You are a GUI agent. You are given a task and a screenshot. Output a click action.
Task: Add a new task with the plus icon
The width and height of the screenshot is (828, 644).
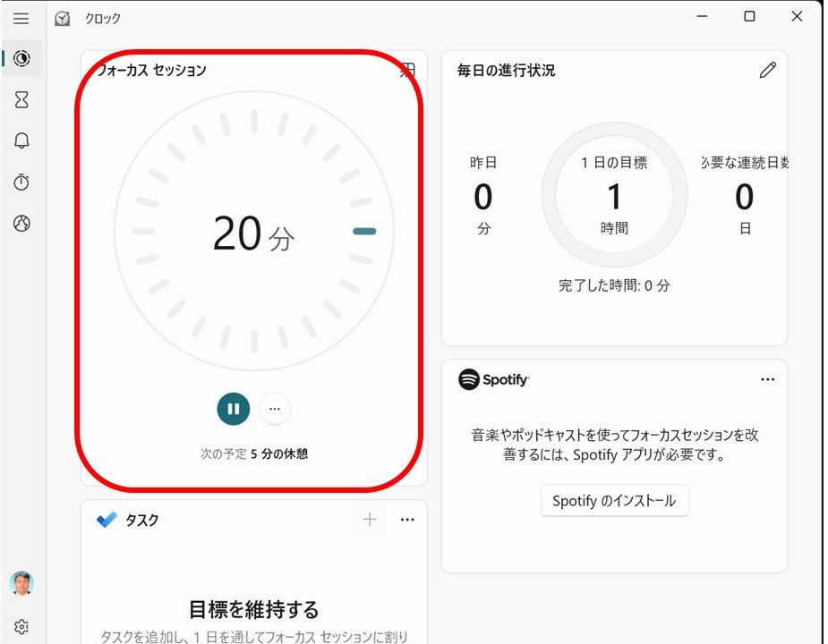point(370,520)
